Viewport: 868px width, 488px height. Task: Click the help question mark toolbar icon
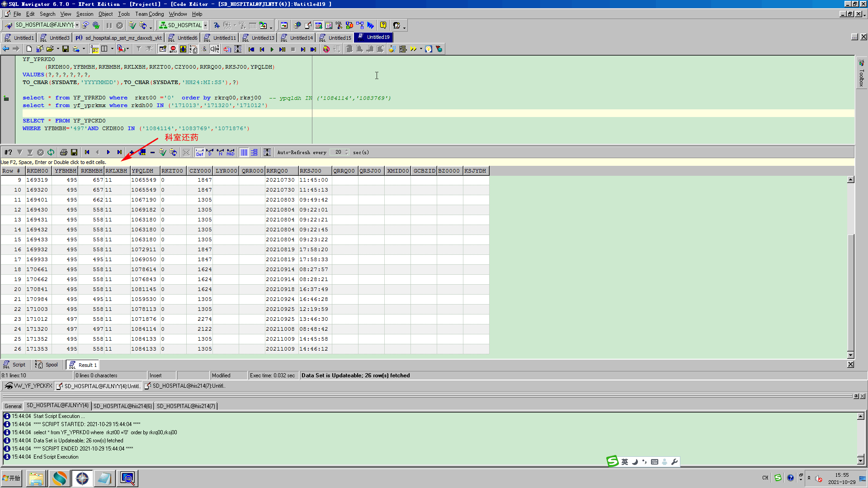(x=383, y=25)
